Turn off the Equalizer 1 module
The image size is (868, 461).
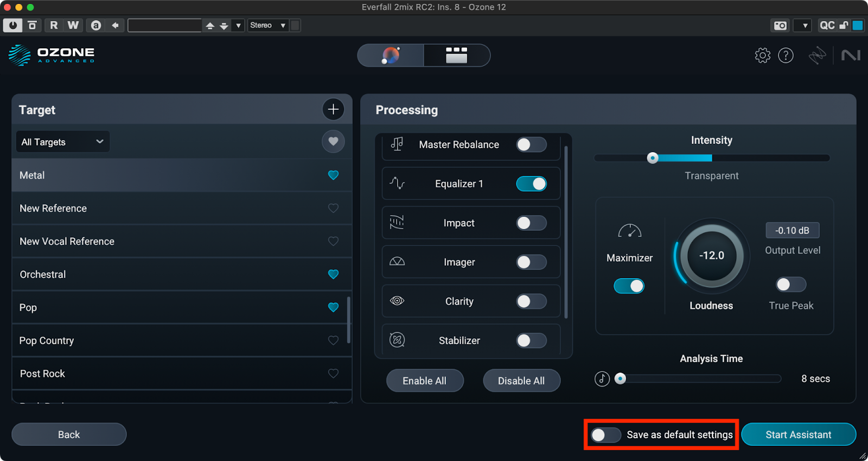click(x=531, y=184)
